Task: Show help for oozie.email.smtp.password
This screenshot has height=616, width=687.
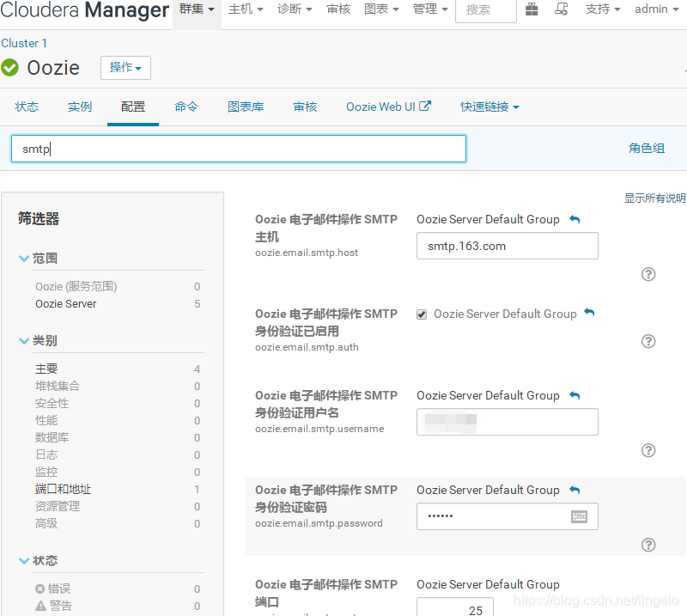Action: click(x=648, y=545)
